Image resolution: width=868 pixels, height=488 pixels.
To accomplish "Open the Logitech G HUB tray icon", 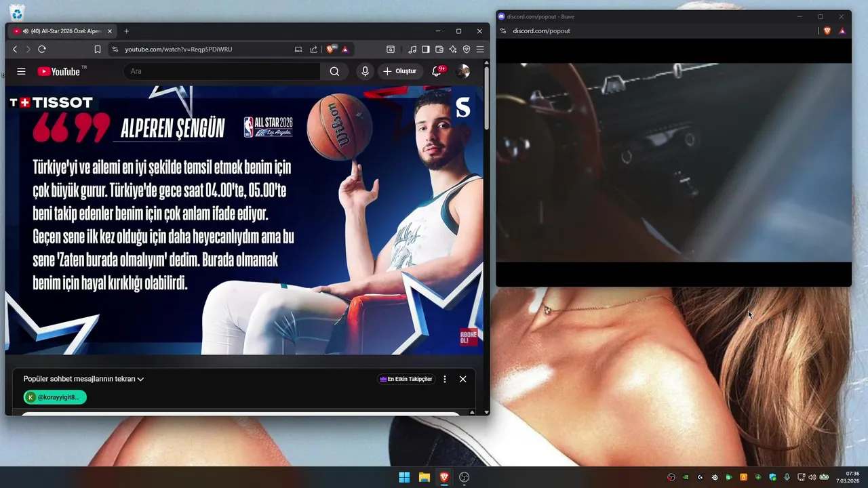I will click(701, 477).
